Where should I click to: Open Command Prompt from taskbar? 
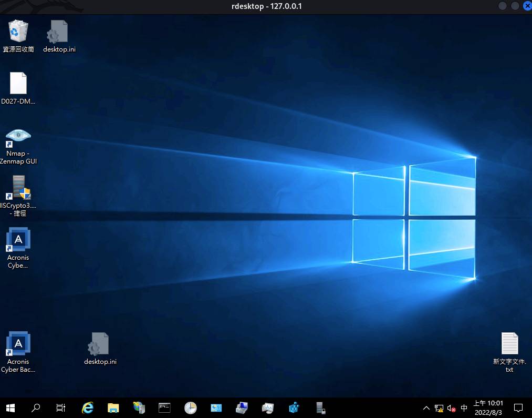coord(164,408)
